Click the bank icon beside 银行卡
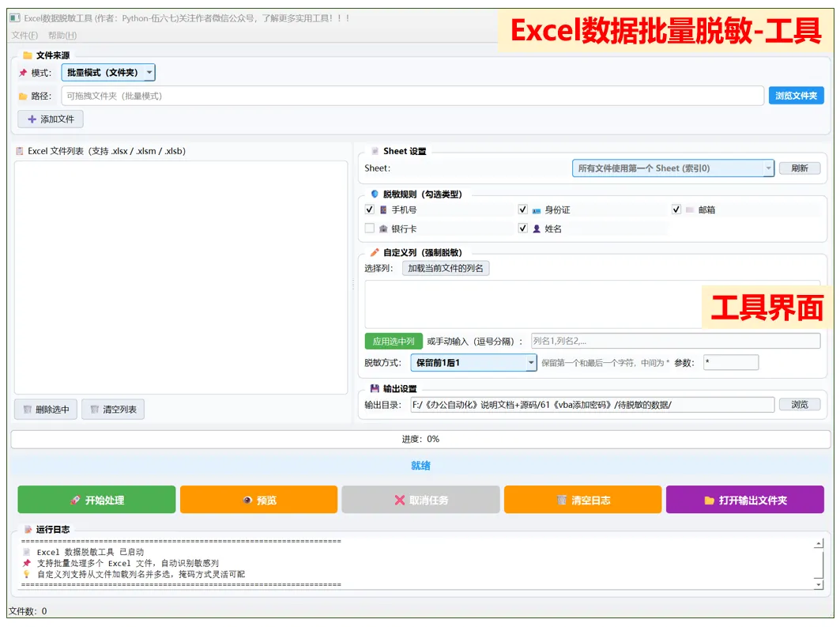Image resolution: width=840 pixels, height=627 pixels. 383,229
